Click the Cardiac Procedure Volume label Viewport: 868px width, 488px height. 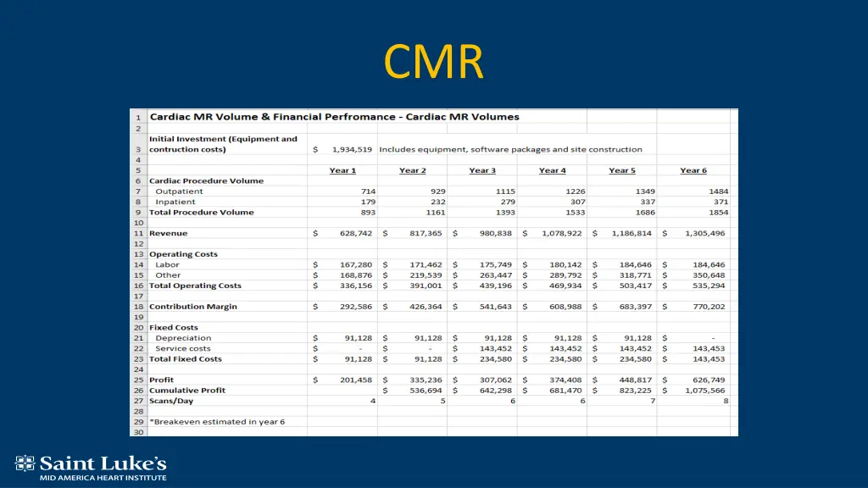pyautogui.click(x=207, y=181)
